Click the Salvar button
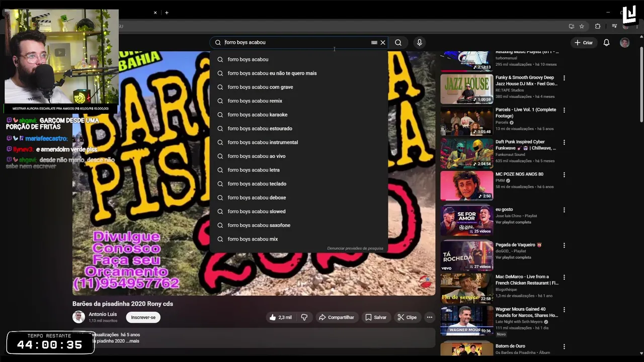 [x=376, y=317]
